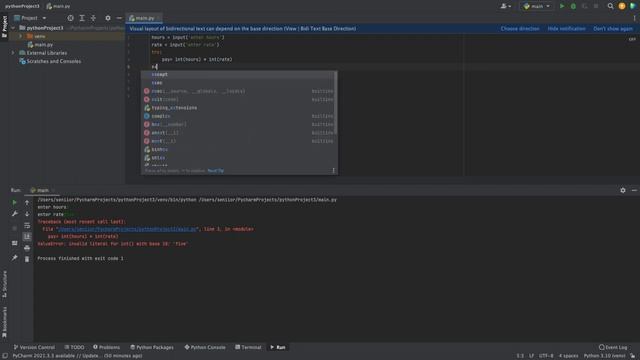The width and height of the screenshot is (640, 360).
Task: Open Python Packages tool window
Action: click(x=152, y=347)
